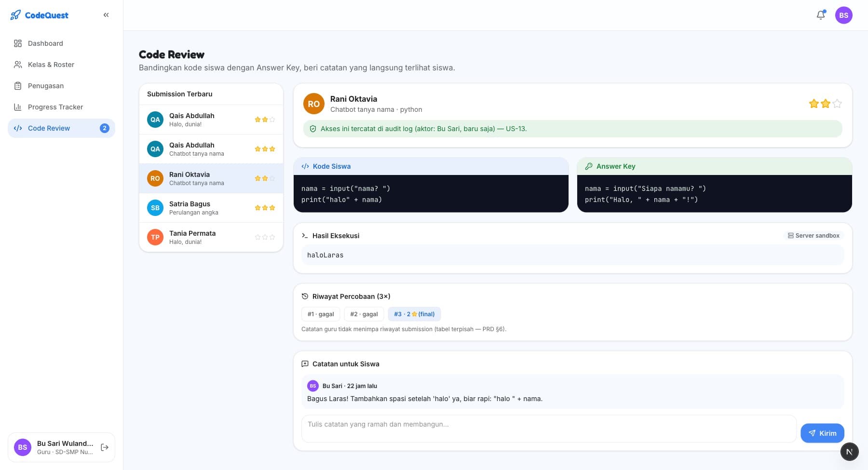Screen dimensions: 868x470
Task: Click the RO avatar in submission list
Action: (x=155, y=178)
